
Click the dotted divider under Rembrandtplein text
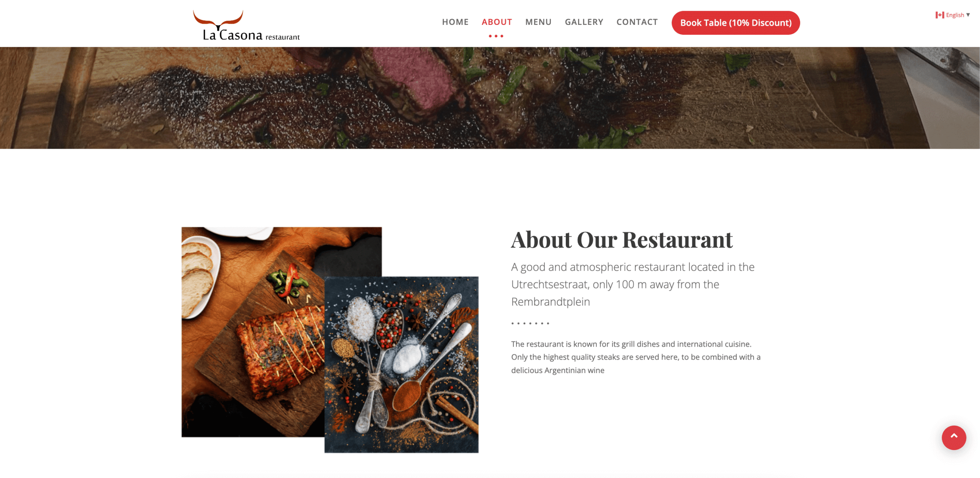point(530,323)
